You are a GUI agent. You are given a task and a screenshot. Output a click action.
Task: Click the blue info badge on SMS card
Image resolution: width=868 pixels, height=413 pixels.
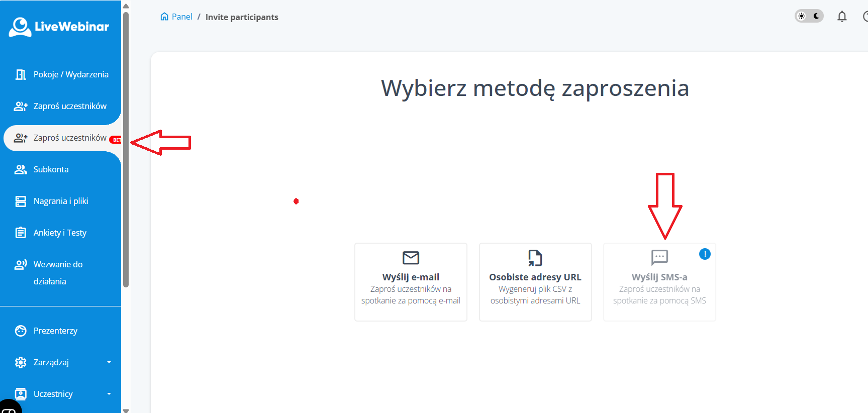pyautogui.click(x=705, y=254)
